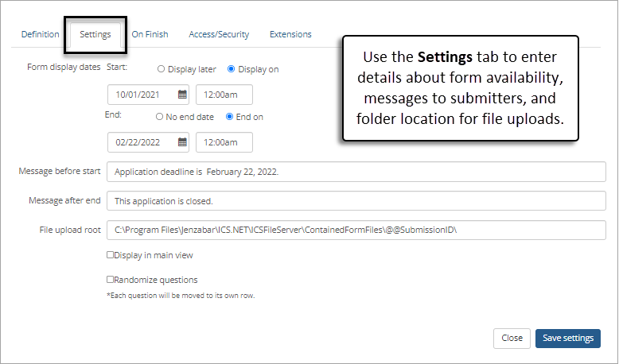Switch to the Extensions tab

pyautogui.click(x=290, y=35)
